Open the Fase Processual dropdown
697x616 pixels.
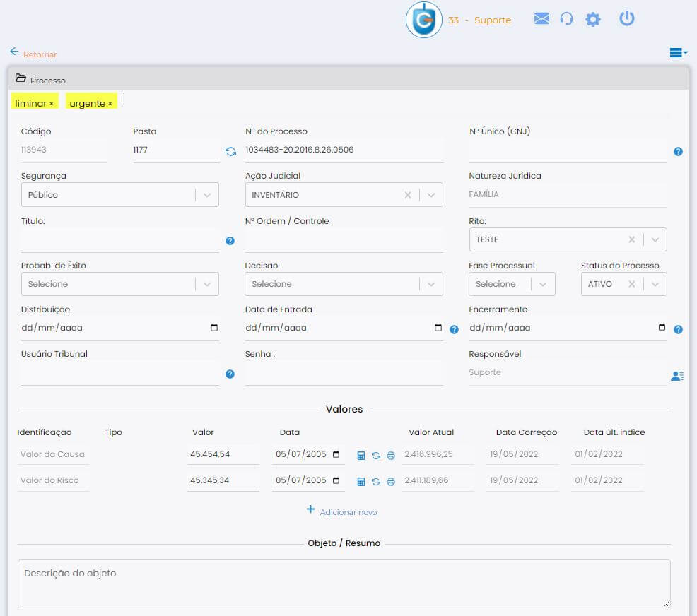(541, 283)
